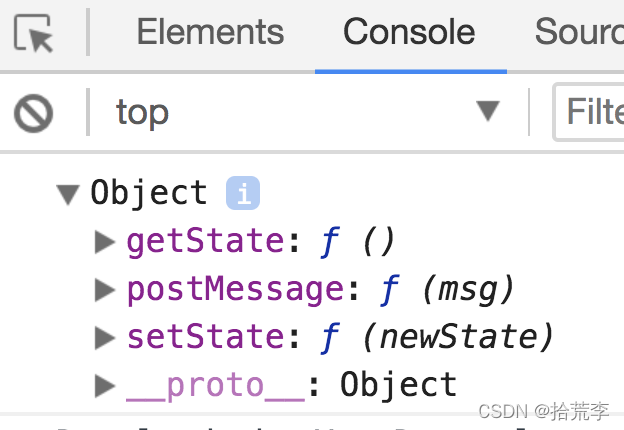Click the postMessage property name
The height and width of the screenshot is (430, 624).
235,290
